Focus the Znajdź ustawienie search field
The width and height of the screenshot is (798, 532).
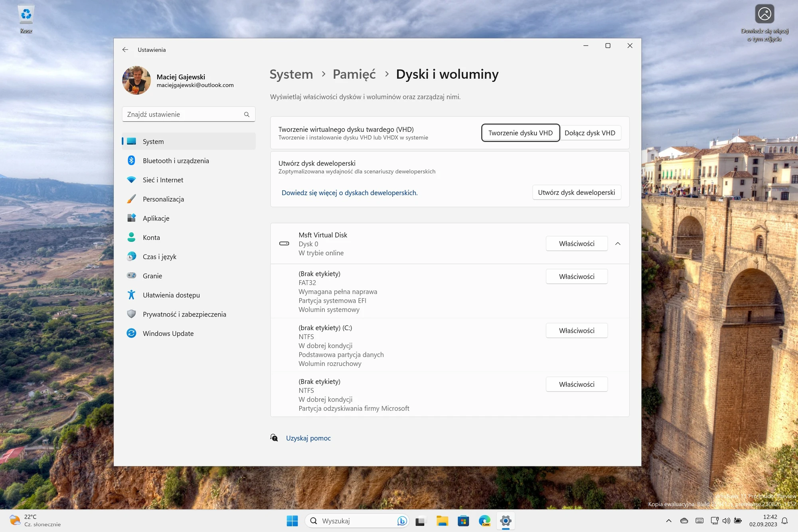[x=188, y=114]
